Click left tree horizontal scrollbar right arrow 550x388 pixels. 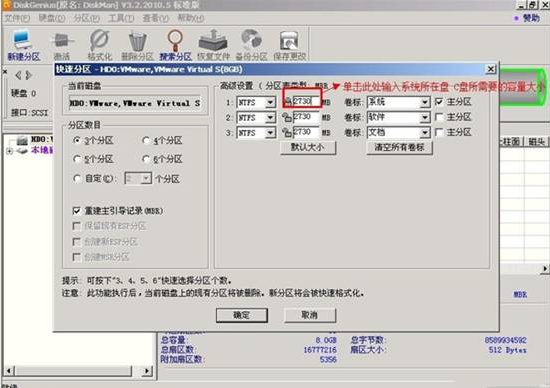[x=148, y=371]
